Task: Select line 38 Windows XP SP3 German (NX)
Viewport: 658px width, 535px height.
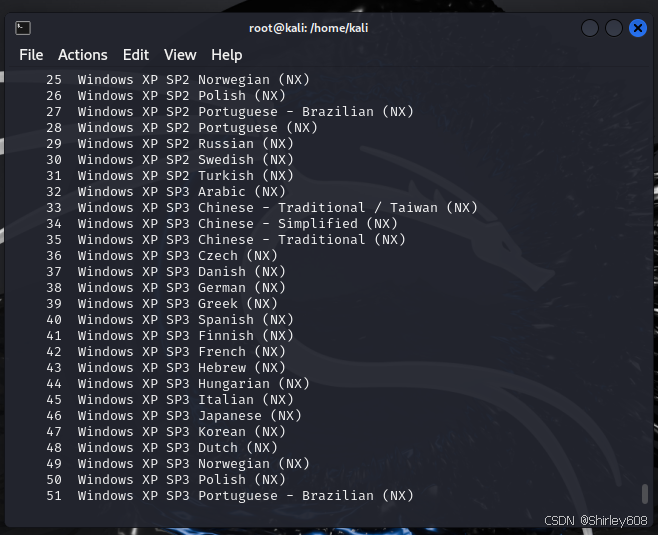Action: point(166,287)
